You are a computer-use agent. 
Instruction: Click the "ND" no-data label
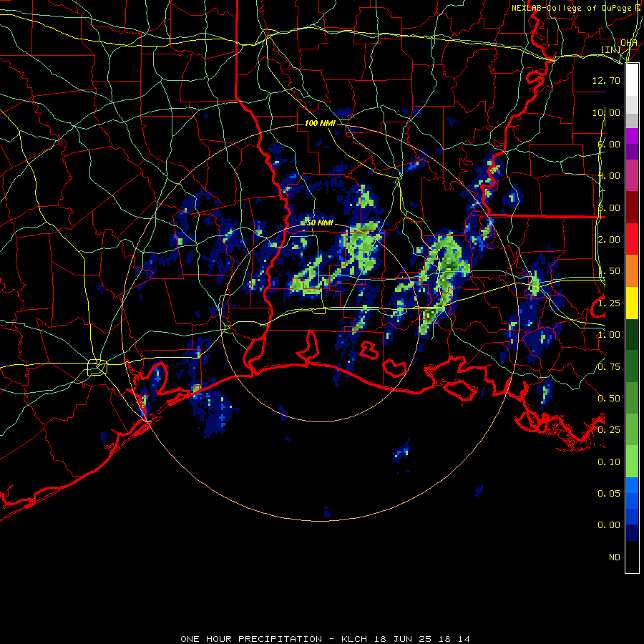615,557
